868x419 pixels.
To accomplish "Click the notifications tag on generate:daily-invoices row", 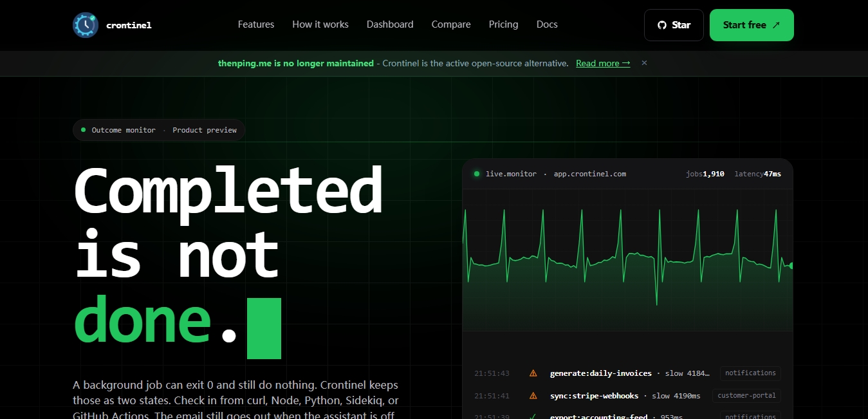I will tap(750, 373).
